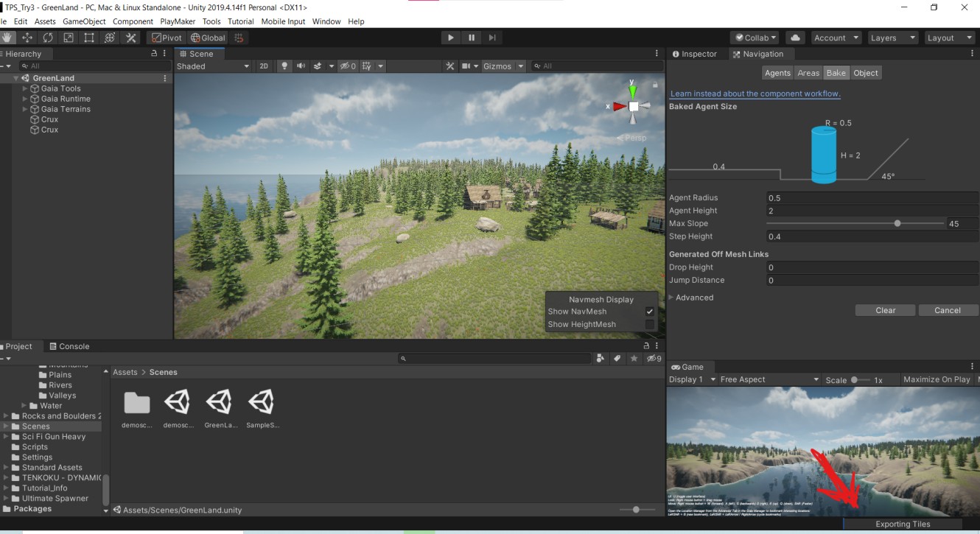Adjust the Game view Scale slider
This screenshot has height=534, width=980.
click(x=861, y=379)
